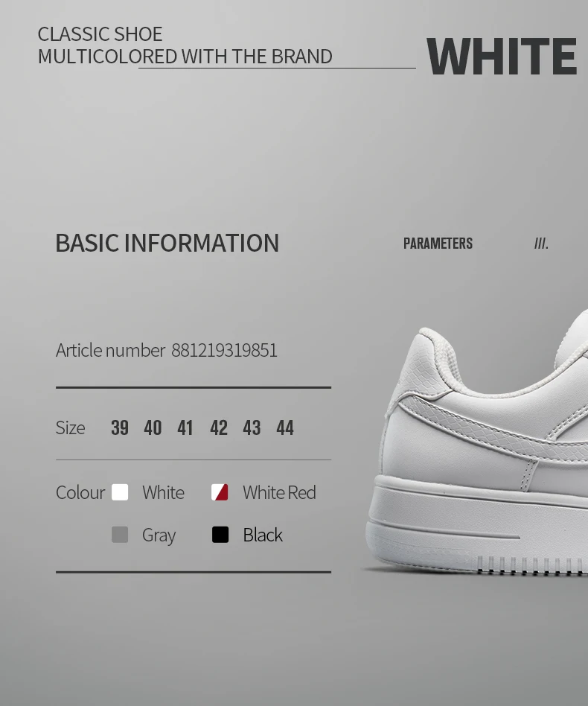Select size 41
The height and width of the screenshot is (706, 588).
[x=185, y=427]
